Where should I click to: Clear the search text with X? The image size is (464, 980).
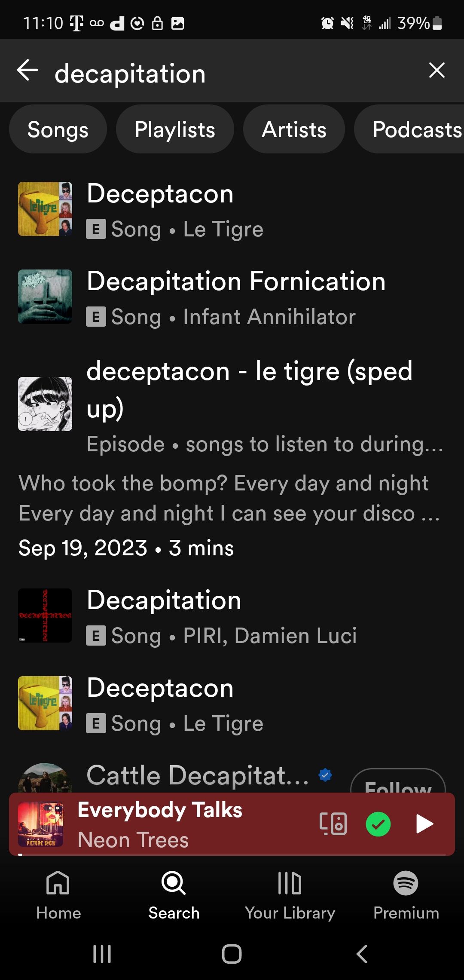pos(437,70)
